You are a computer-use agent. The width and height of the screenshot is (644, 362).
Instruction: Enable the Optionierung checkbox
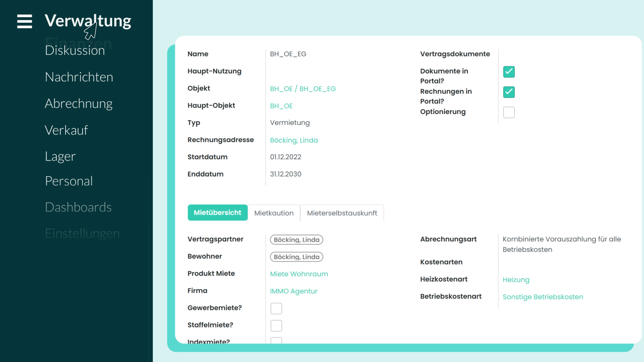click(509, 112)
